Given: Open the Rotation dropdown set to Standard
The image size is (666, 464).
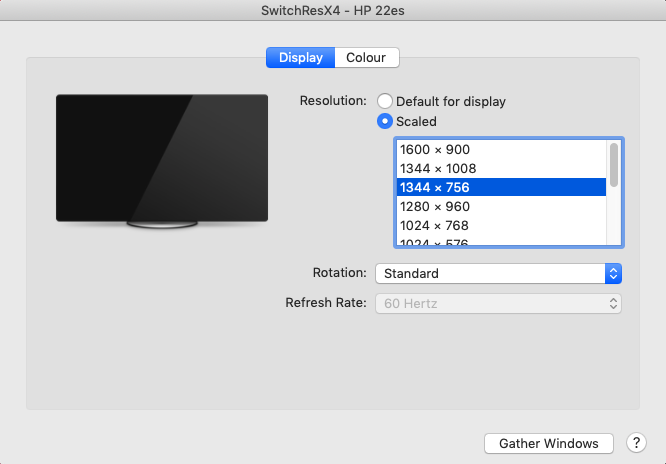Looking at the screenshot, I should (x=498, y=273).
